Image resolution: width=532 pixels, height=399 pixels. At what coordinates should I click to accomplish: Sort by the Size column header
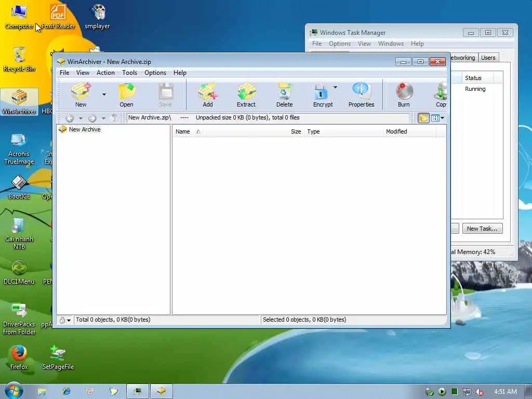[296, 131]
